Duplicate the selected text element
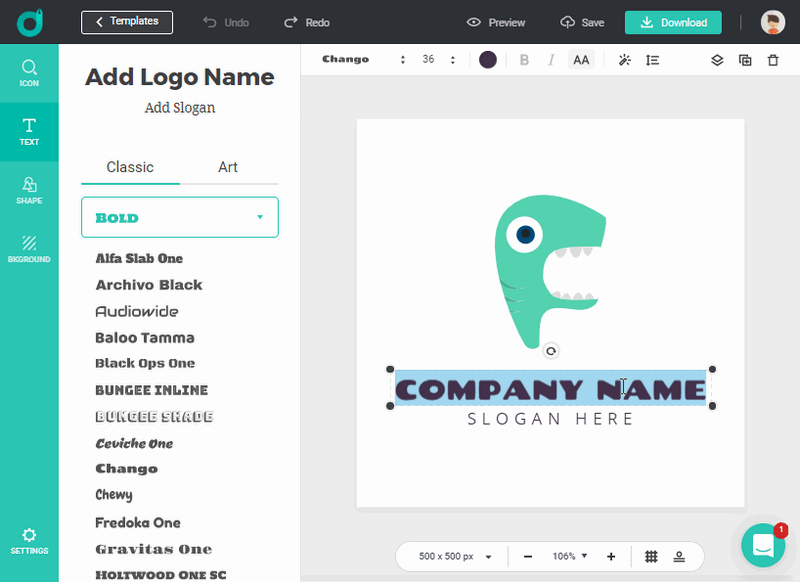Screen dimensions: 800x582 (745, 60)
